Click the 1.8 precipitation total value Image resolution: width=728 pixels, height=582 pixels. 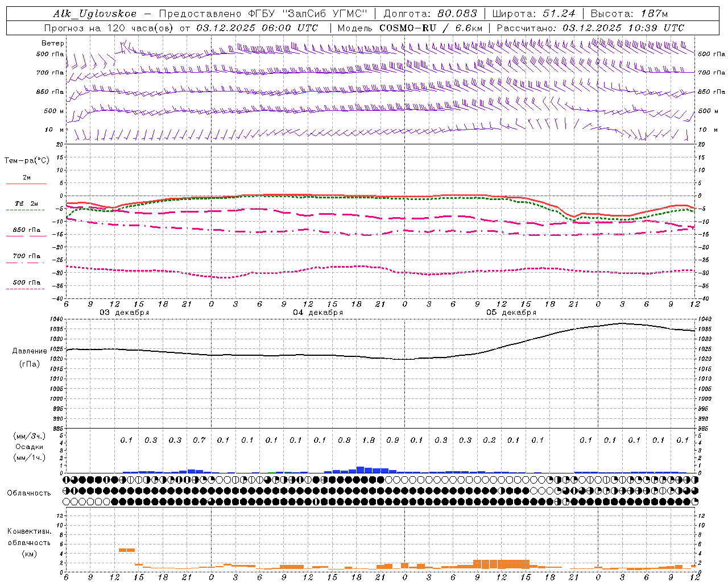point(369,440)
